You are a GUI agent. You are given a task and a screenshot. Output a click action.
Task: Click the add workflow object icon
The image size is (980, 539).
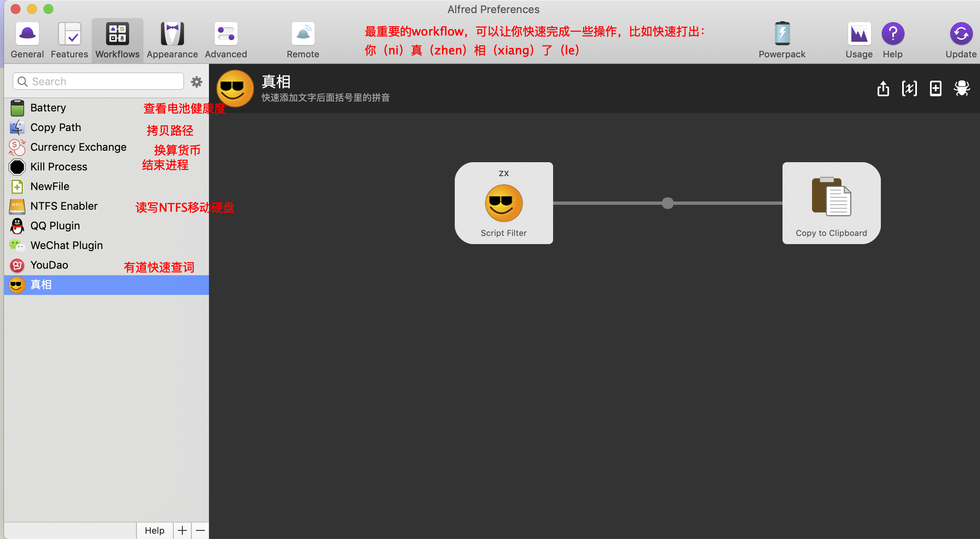935,88
